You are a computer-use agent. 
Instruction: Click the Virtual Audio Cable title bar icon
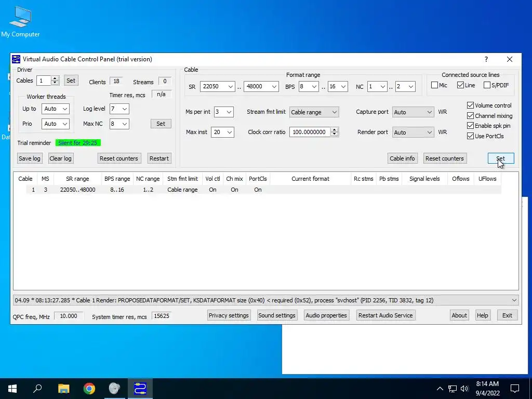[x=16, y=59]
